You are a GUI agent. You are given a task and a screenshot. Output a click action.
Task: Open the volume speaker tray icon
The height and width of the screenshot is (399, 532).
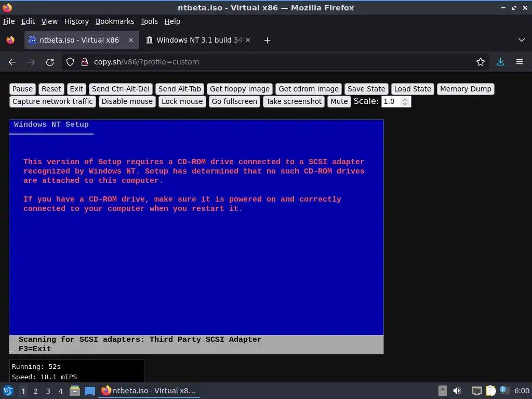(457, 391)
